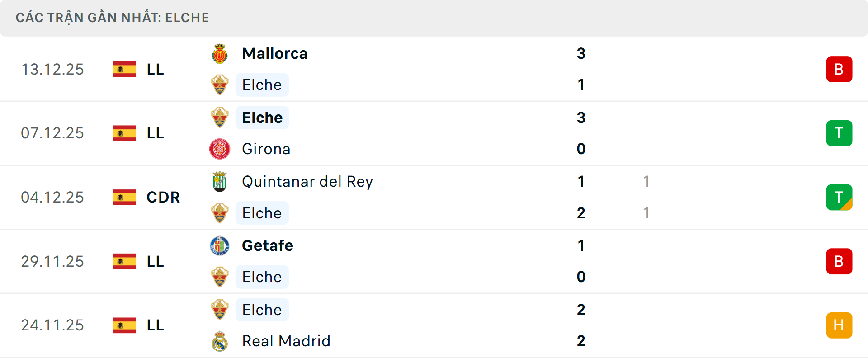Image resolution: width=868 pixels, height=358 pixels.
Task: Click the Girona club crest icon
Action: [x=220, y=149]
